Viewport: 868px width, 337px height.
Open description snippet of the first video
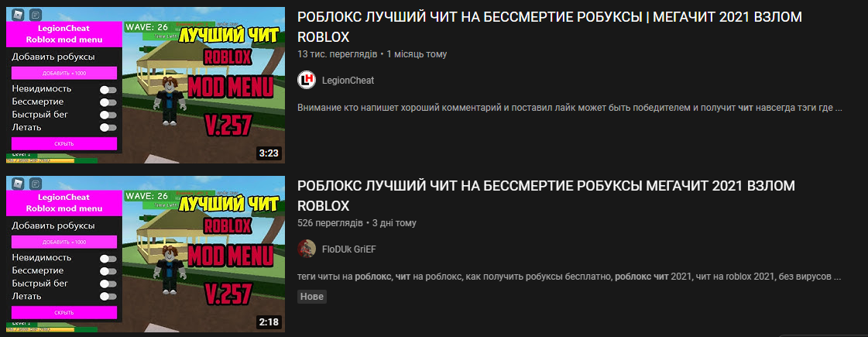click(570, 108)
